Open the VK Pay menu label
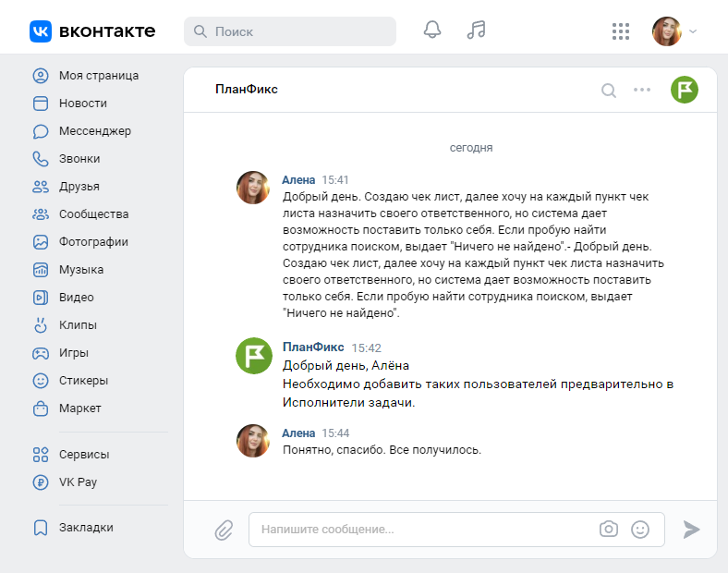728x573 pixels. click(x=78, y=482)
